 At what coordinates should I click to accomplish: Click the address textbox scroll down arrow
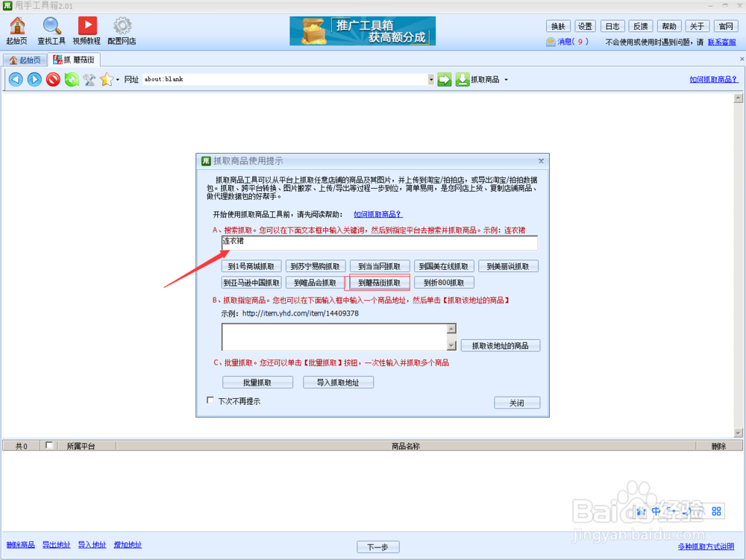[x=451, y=346]
